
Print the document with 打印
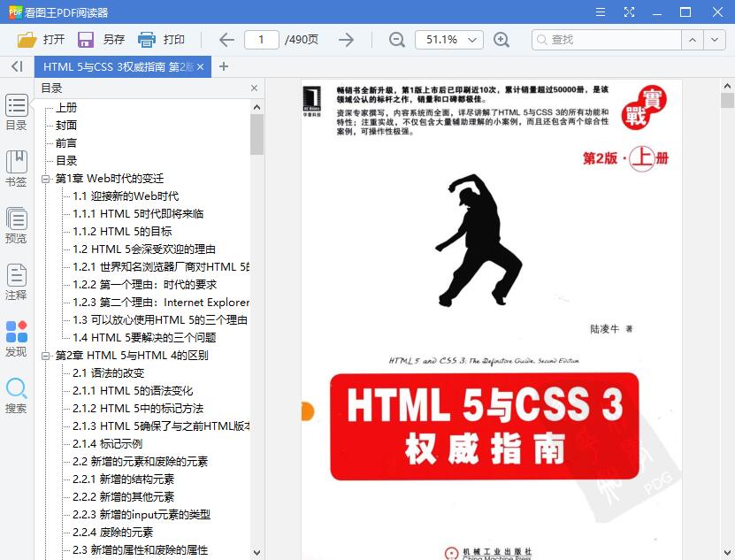(x=161, y=40)
